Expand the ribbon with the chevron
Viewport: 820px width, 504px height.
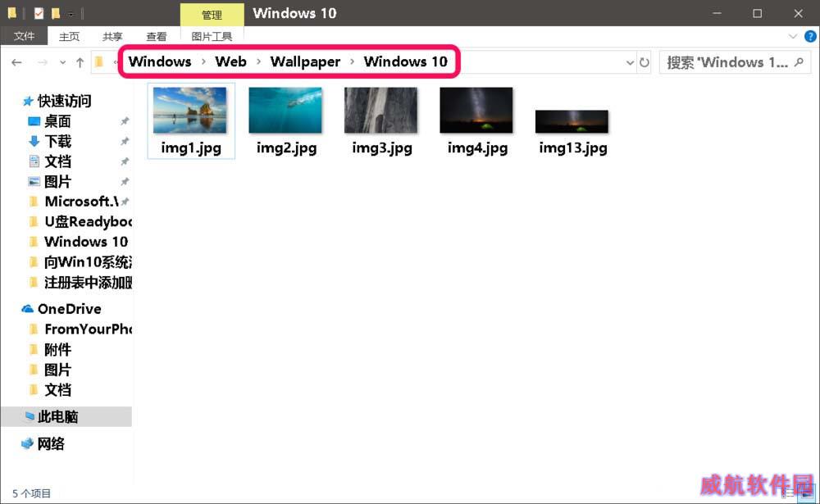(x=793, y=36)
